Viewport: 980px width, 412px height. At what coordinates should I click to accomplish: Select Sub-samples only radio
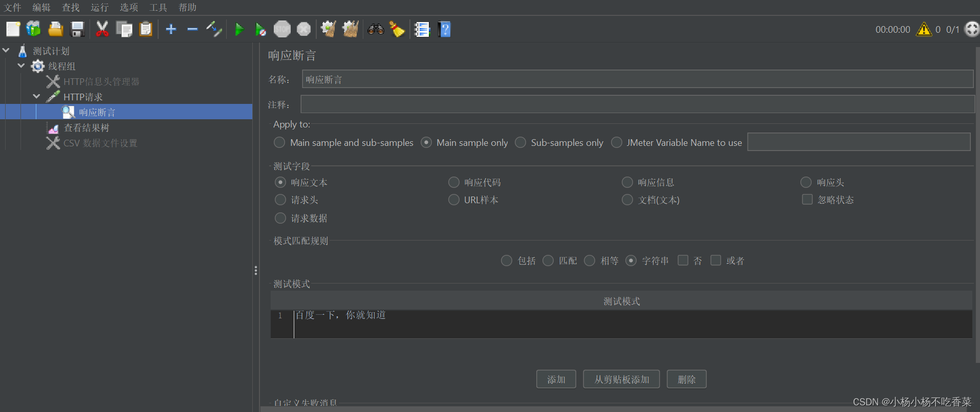[x=520, y=143]
